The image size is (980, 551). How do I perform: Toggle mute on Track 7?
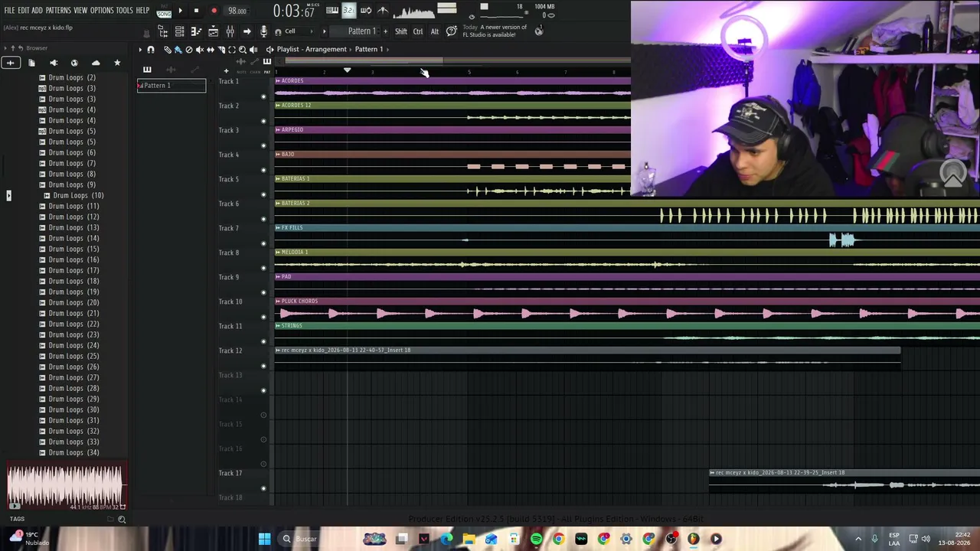tap(263, 243)
